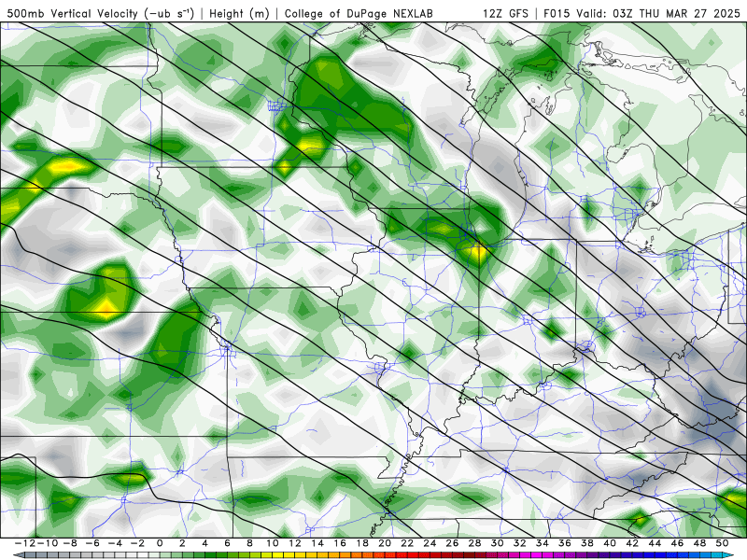Screen dimensions: 747x560
Task: Click the "-2" color scale label
Action: 137,543
